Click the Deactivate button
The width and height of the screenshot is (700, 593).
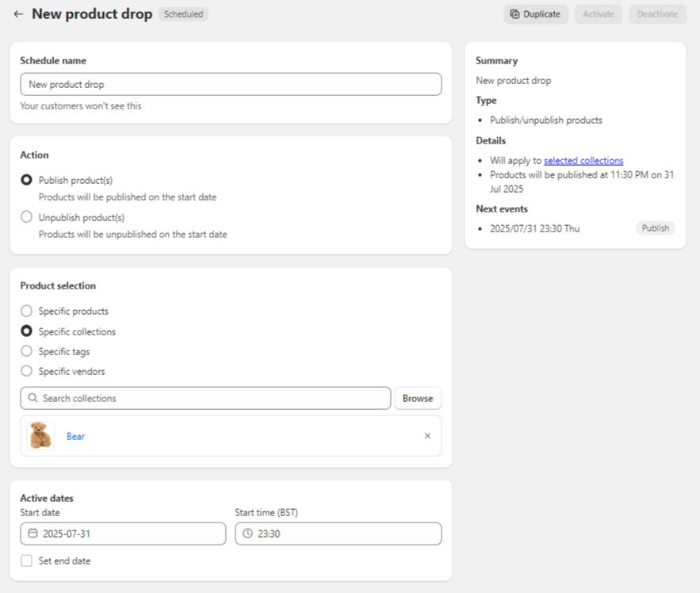pyautogui.click(x=657, y=14)
